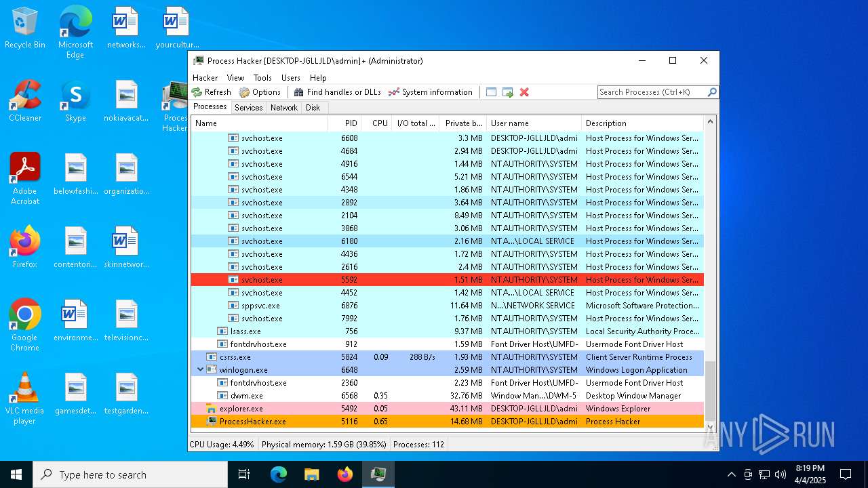
Task: Click the find window toolbar icon
Action: coord(492,92)
